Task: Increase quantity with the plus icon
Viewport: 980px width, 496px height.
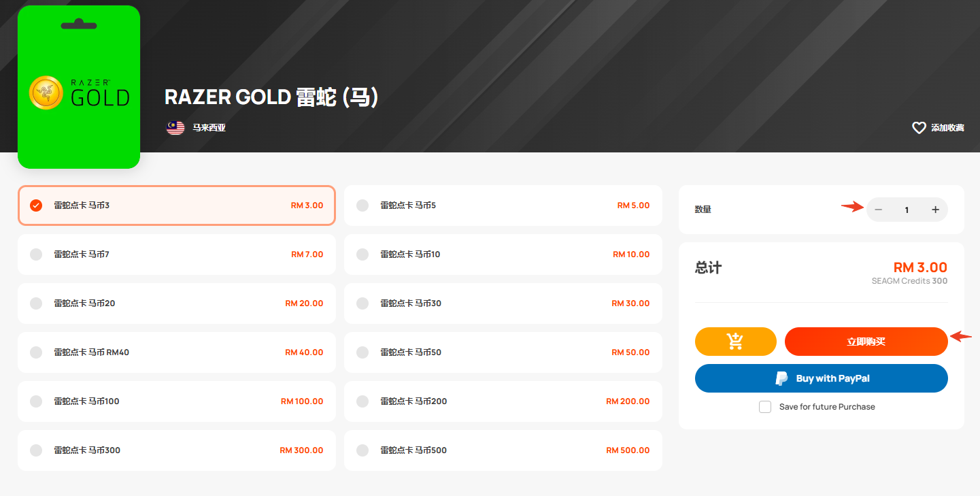Action: point(935,210)
